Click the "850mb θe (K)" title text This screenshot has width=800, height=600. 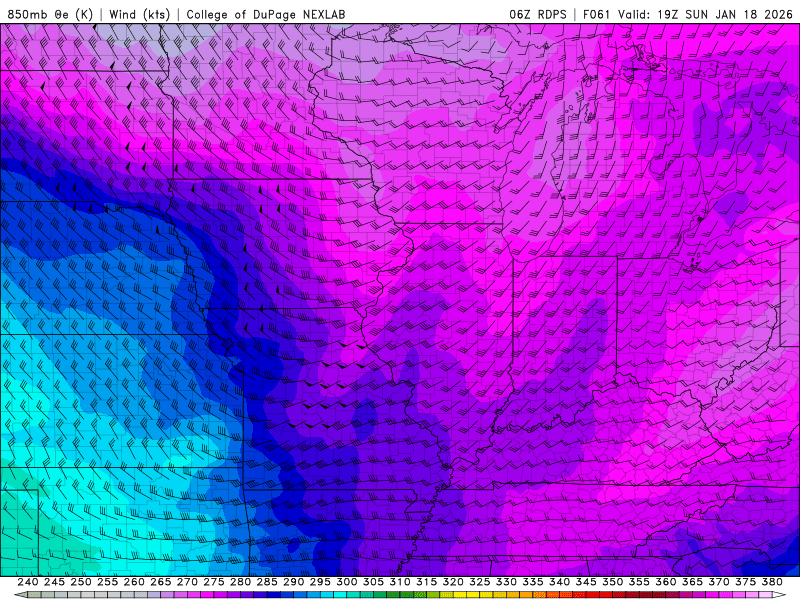click(50, 14)
